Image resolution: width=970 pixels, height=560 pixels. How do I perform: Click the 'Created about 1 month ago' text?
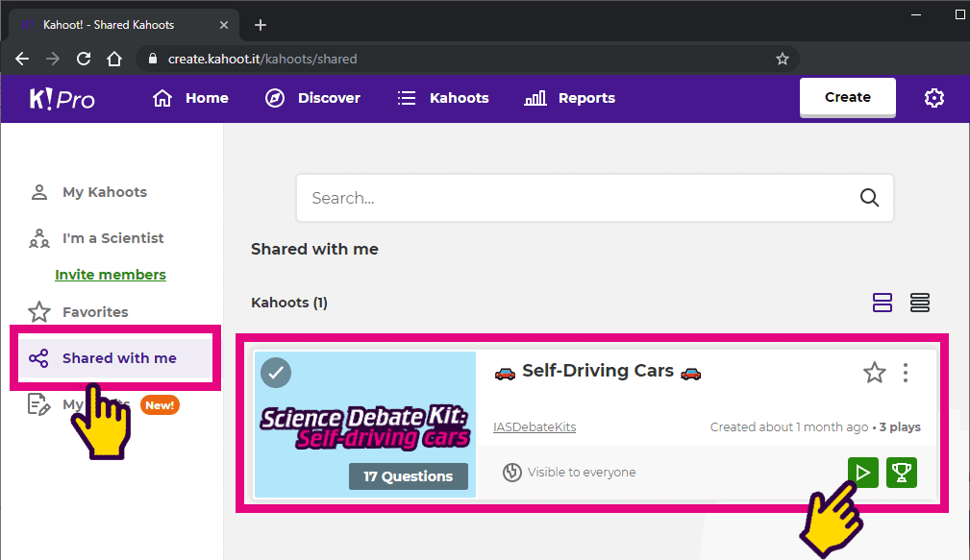(x=788, y=427)
